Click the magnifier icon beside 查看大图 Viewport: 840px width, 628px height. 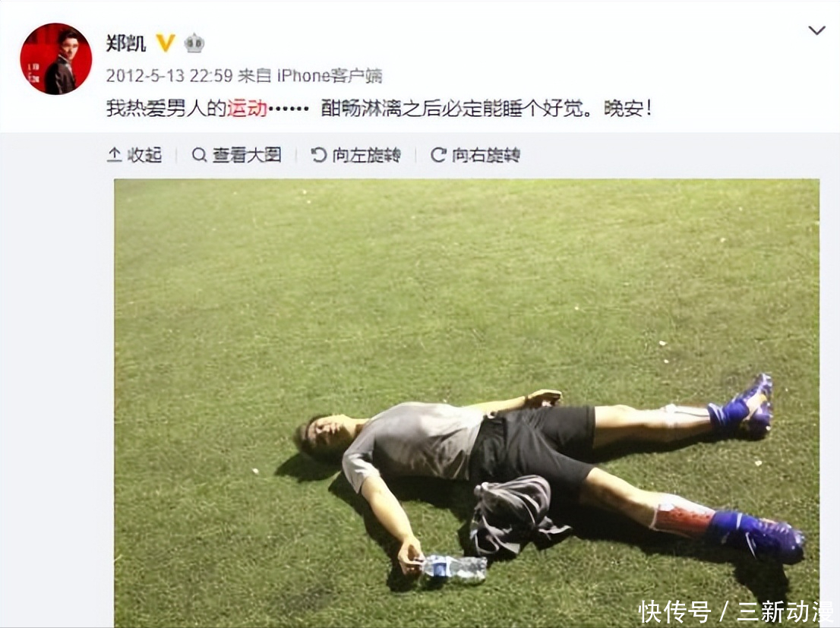[199, 155]
